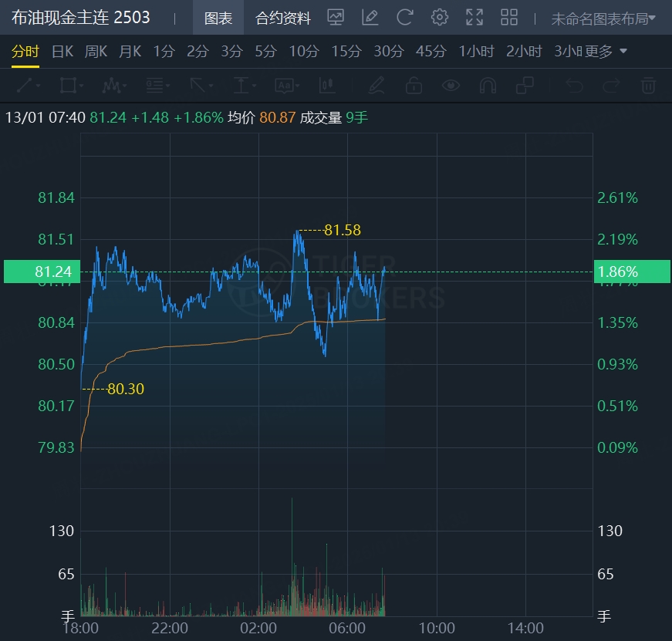Click the trash icon to delete drawings
The width and height of the screenshot is (672, 641).
pos(649,85)
